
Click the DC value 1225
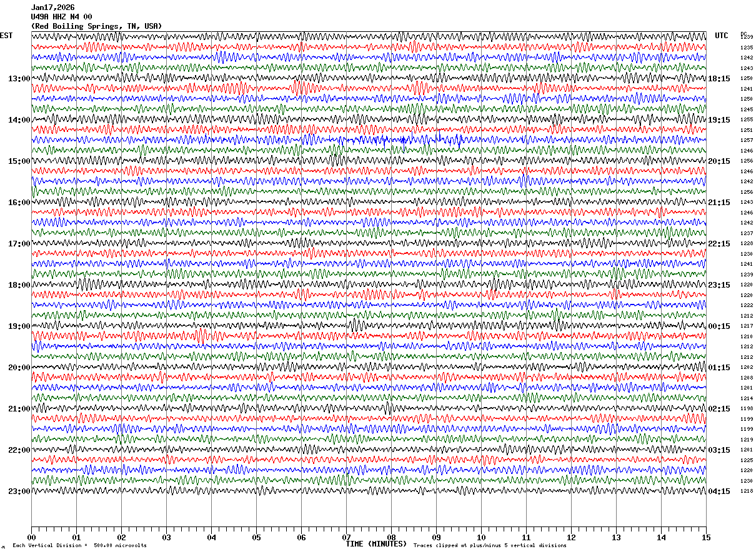click(747, 460)
